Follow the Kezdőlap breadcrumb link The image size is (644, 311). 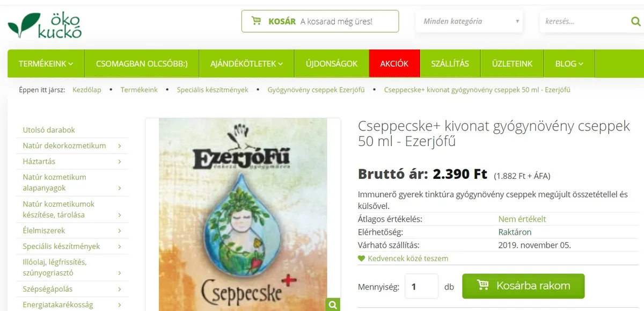tap(87, 90)
